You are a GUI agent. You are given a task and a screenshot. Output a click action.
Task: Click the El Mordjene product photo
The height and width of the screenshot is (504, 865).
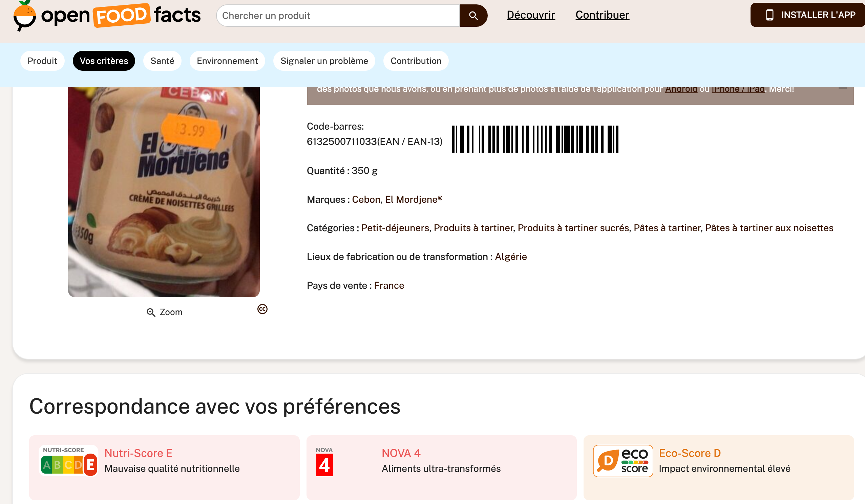point(164,192)
